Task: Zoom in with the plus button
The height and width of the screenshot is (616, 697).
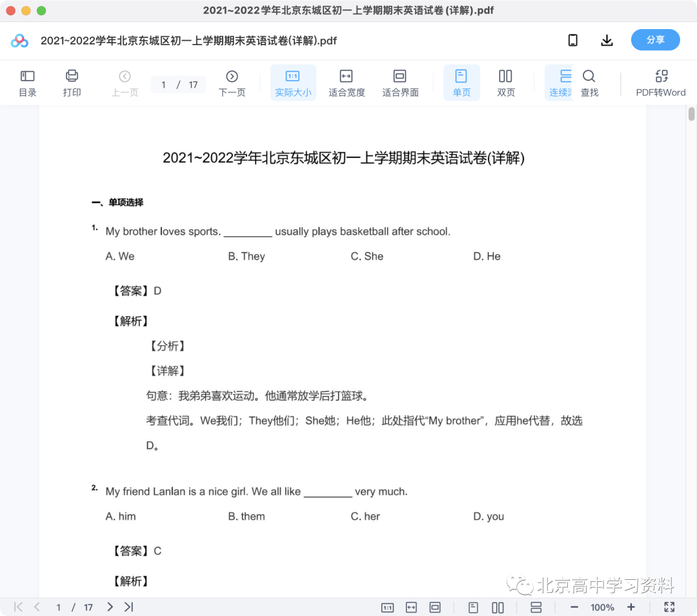Action: click(x=631, y=607)
